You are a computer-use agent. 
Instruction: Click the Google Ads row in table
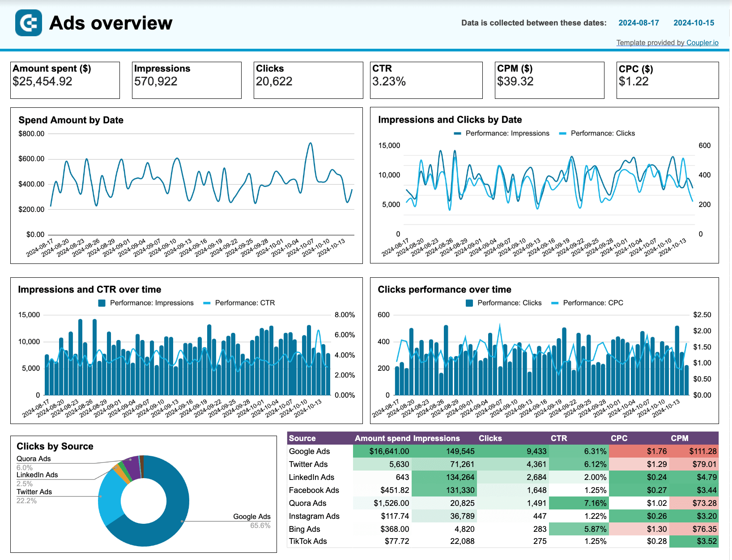[x=503, y=451]
